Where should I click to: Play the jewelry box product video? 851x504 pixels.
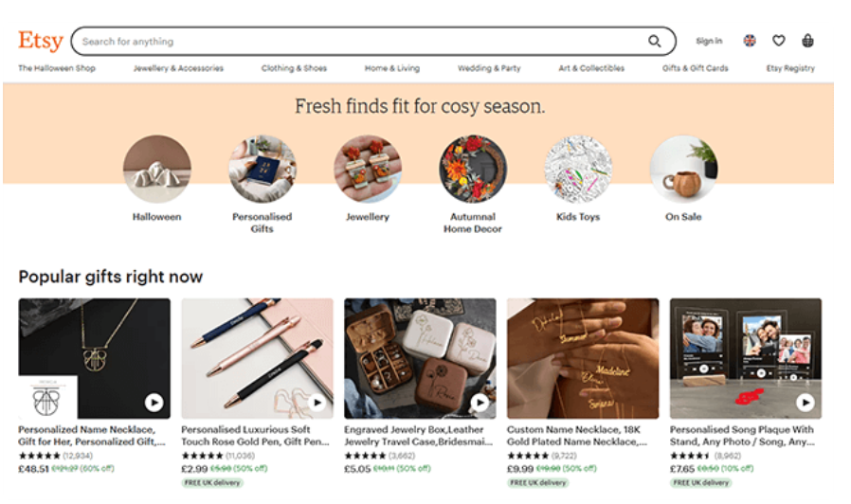coord(480,403)
